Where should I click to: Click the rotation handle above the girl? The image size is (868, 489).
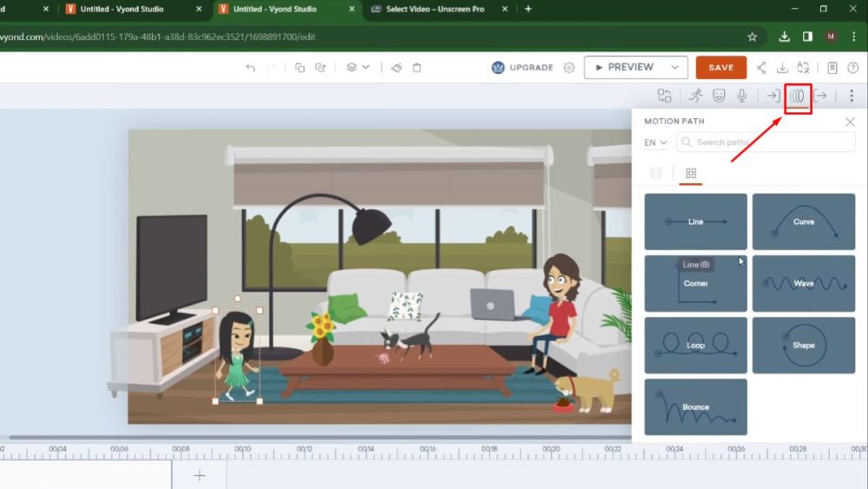(237, 299)
